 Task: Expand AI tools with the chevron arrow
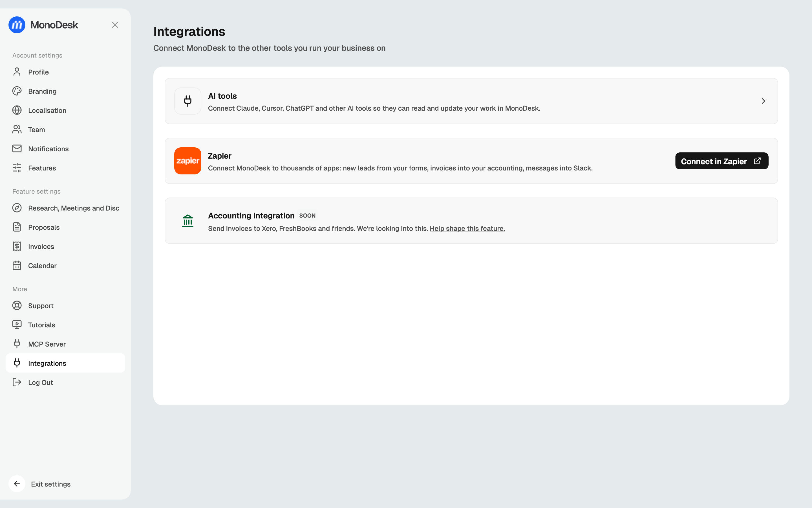click(763, 101)
